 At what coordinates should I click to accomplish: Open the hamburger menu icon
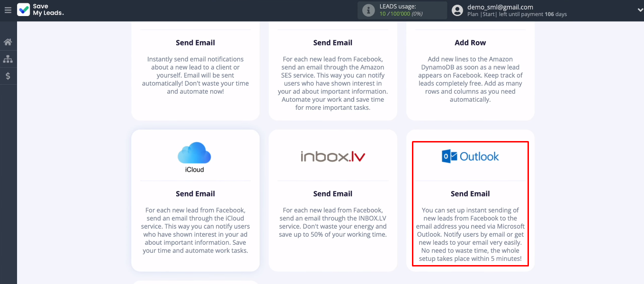pyautogui.click(x=8, y=10)
